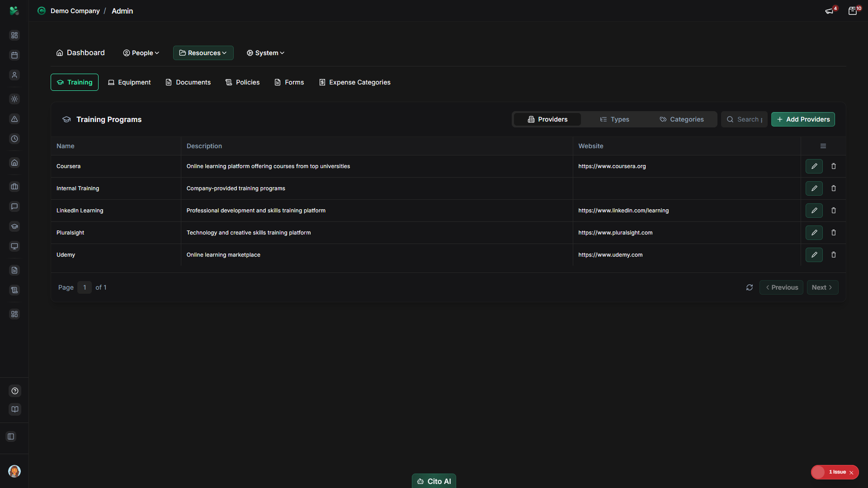Open the briefcase icon in the left sidebar
This screenshot has height=488, width=868.
14,186
